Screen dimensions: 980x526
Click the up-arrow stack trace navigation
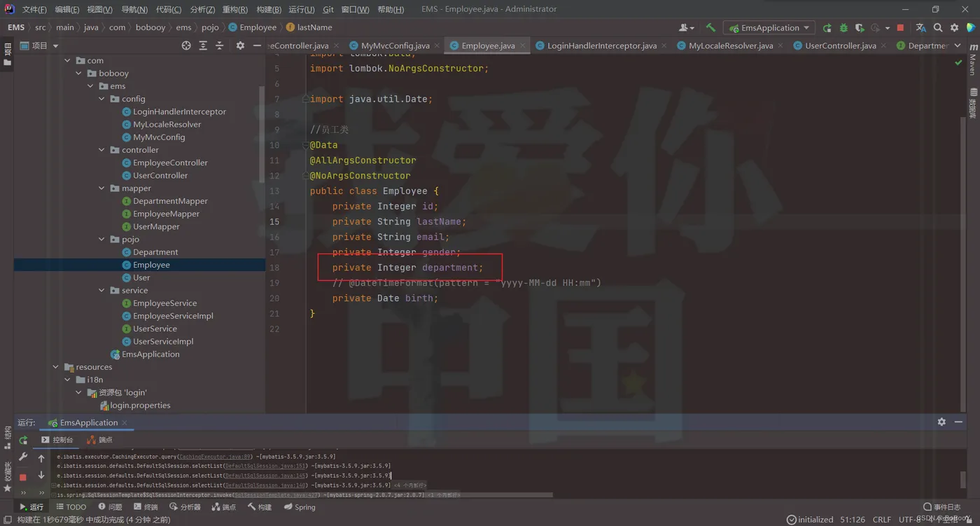pyautogui.click(x=41, y=458)
